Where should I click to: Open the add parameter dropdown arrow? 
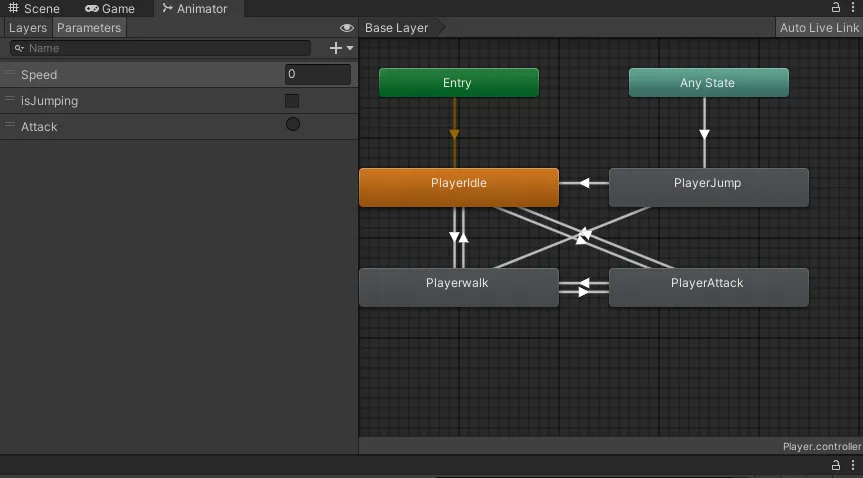(x=350, y=48)
